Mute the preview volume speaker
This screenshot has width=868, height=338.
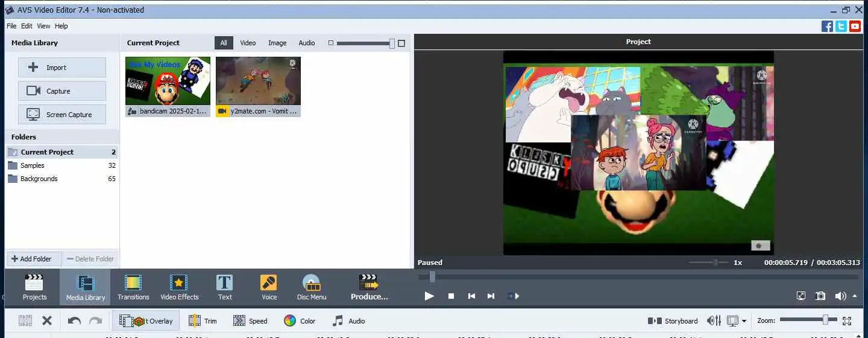pos(840,296)
